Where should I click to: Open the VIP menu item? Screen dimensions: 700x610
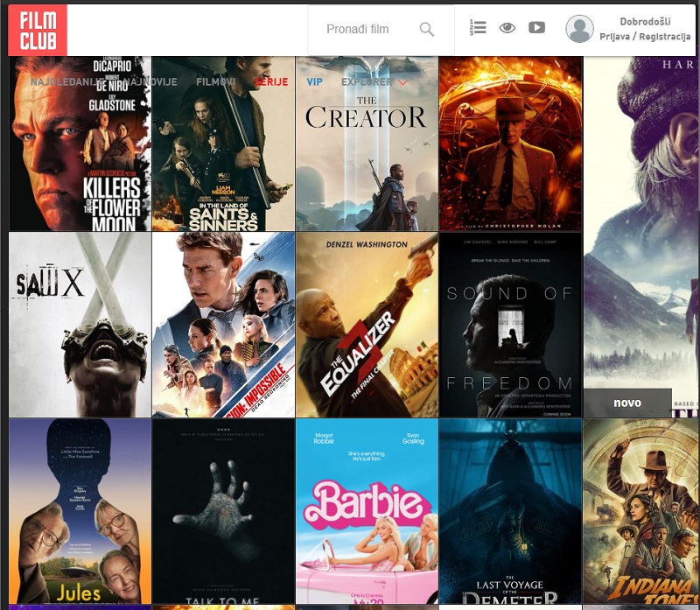pos(314,82)
